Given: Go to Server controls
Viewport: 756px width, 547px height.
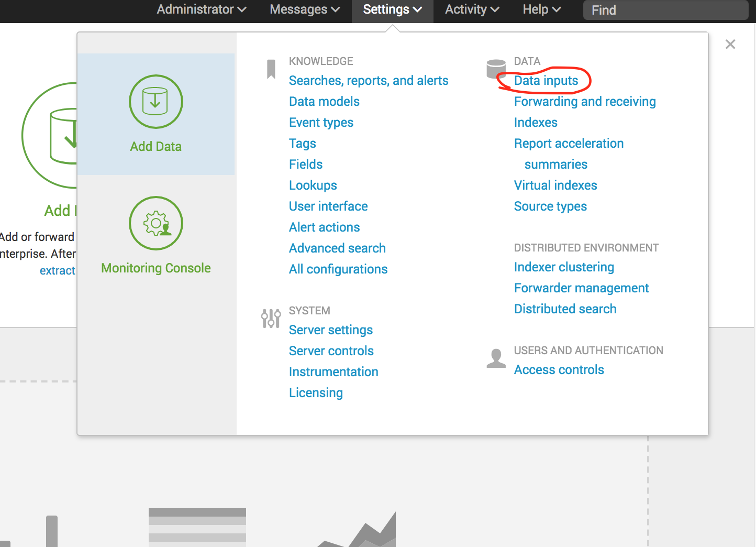Looking at the screenshot, I should 331,351.
